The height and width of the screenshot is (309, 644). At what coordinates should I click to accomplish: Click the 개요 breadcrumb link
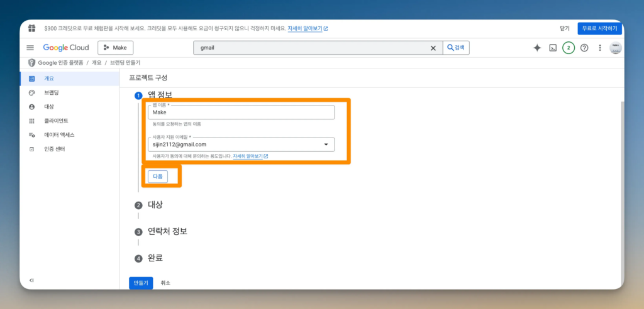tap(96, 63)
